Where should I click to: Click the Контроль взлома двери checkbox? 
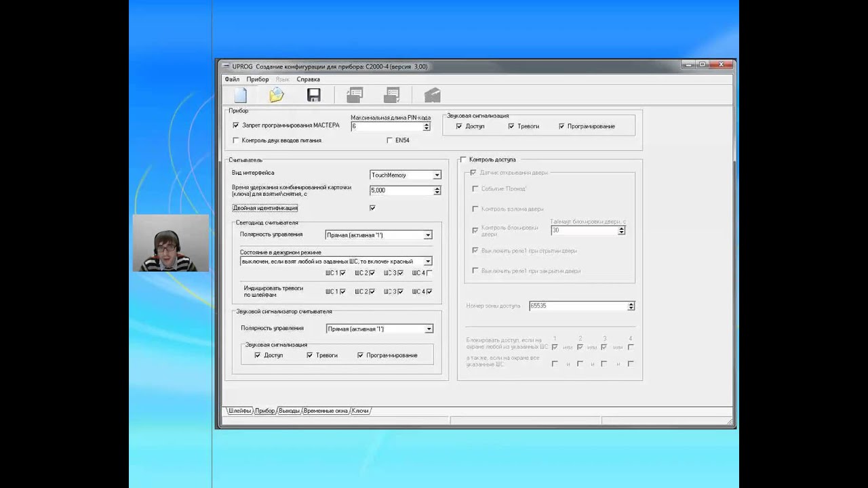click(x=475, y=209)
